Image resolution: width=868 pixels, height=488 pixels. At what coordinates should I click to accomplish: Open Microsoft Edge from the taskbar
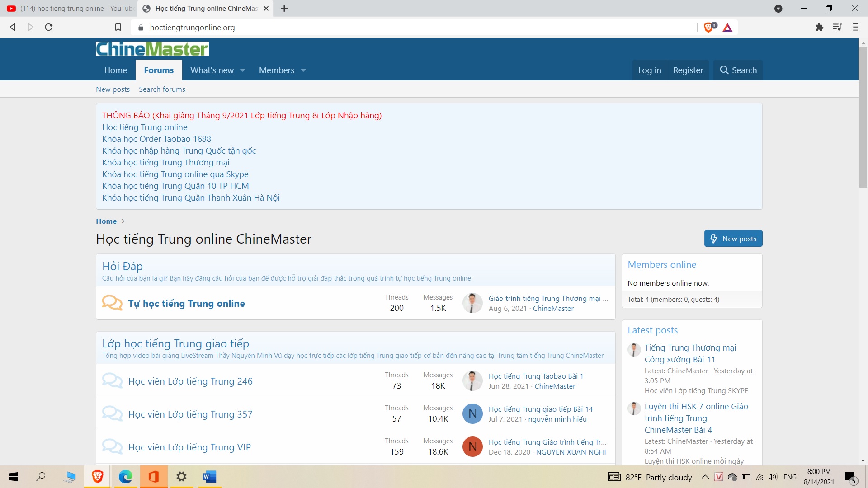125,477
